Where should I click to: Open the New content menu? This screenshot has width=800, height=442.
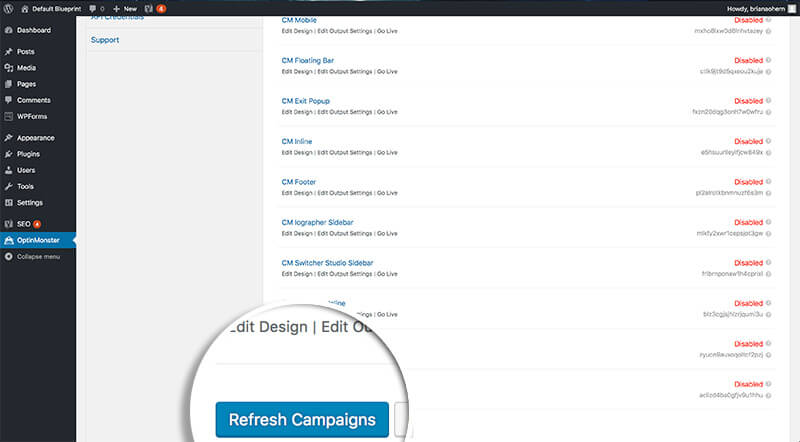[125, 9]
